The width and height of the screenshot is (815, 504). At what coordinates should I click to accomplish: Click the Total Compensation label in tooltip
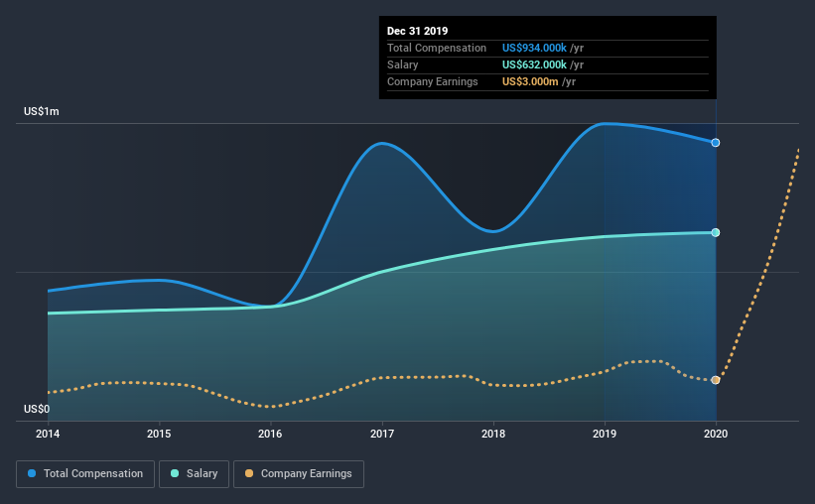tap(437, 48)
